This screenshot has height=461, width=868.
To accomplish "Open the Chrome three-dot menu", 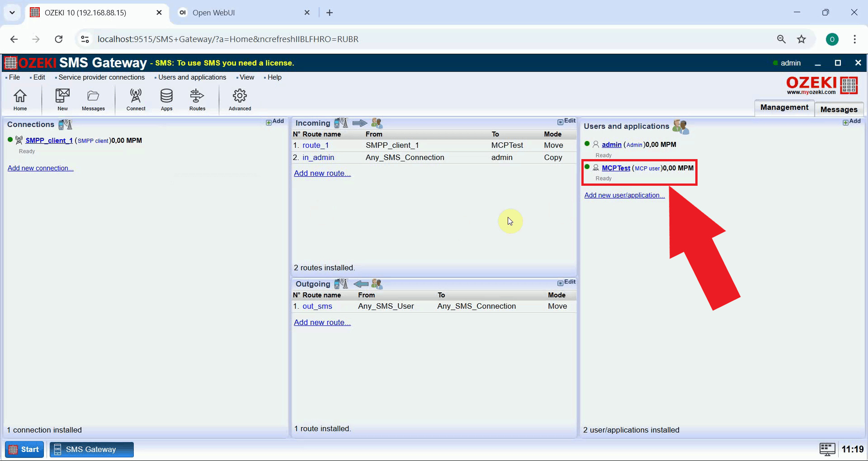I will pos(854,39).
